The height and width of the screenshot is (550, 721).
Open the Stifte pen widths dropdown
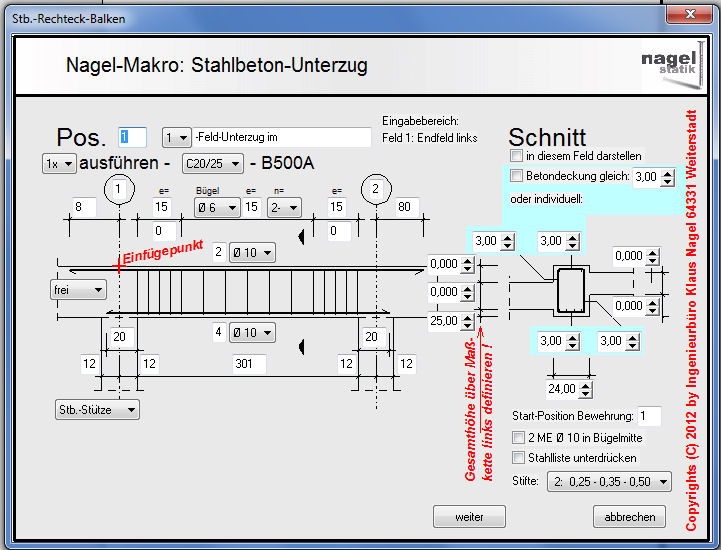coord(611,481)
